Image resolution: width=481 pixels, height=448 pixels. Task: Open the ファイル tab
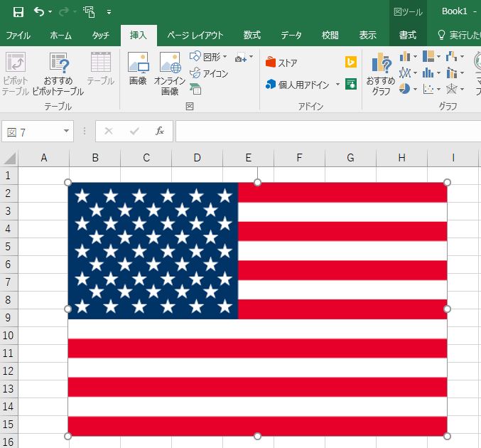[18, 36]
